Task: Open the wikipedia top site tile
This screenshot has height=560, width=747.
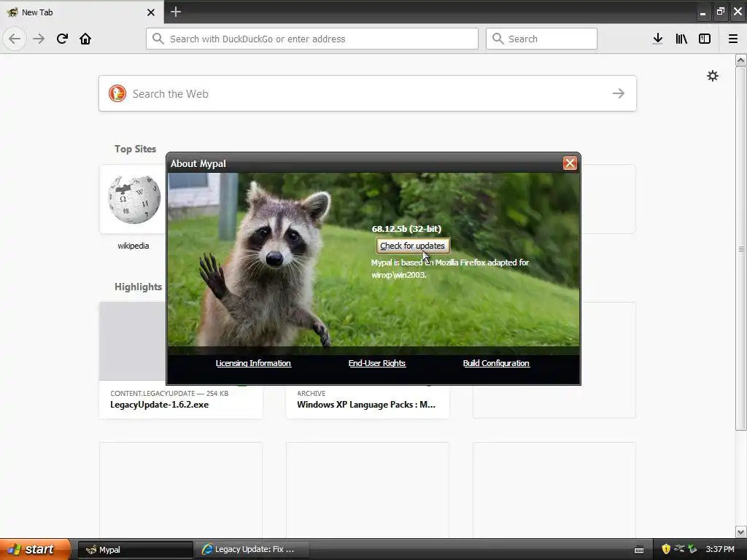Action: coord(133,208)
